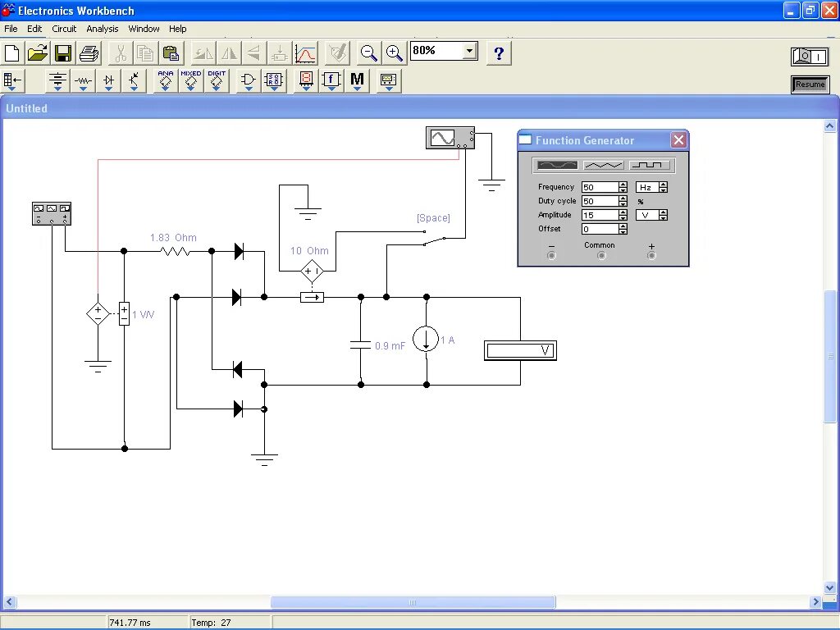Change the amplitude V unit stepper
Screen dimensions: 840x630
663,215
